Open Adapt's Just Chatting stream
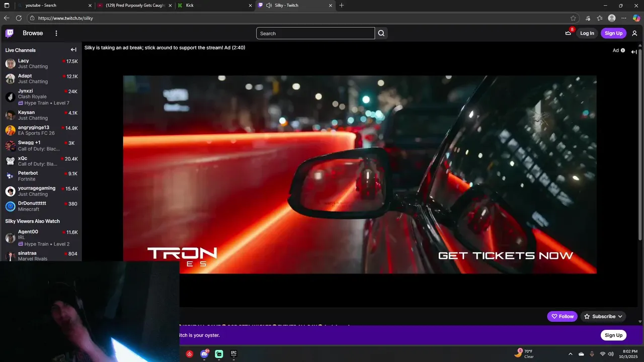The height and width of the screenshot is (362, 644). pos(41,78)
